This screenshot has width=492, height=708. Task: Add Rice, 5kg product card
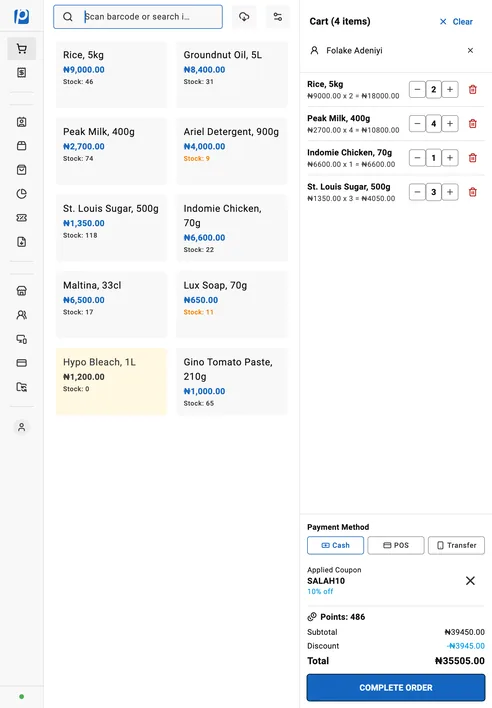tap(111, 75)
